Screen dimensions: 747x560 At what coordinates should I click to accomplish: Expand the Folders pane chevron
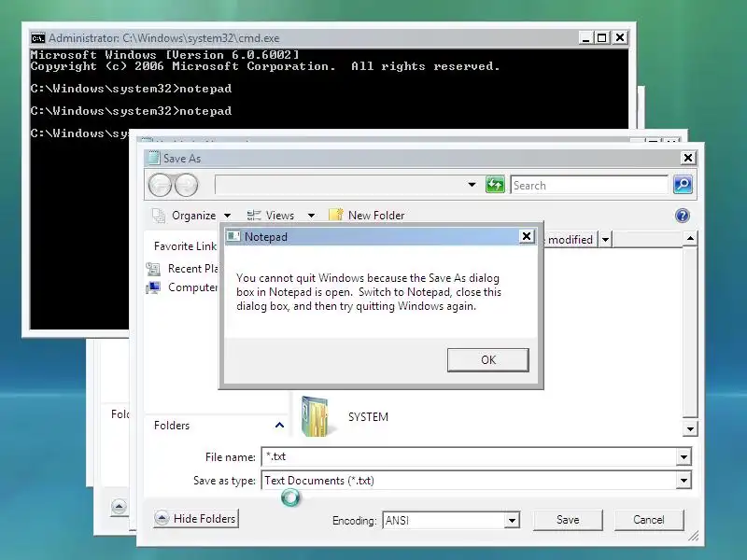tap(279, 426)
